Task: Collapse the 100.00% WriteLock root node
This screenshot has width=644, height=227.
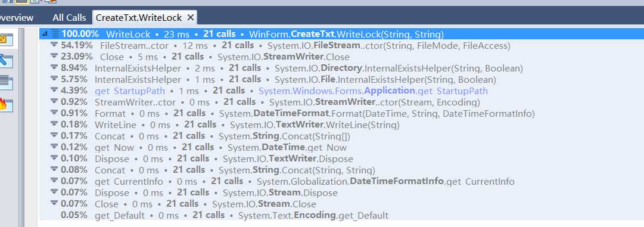Action: click(45, 34)
